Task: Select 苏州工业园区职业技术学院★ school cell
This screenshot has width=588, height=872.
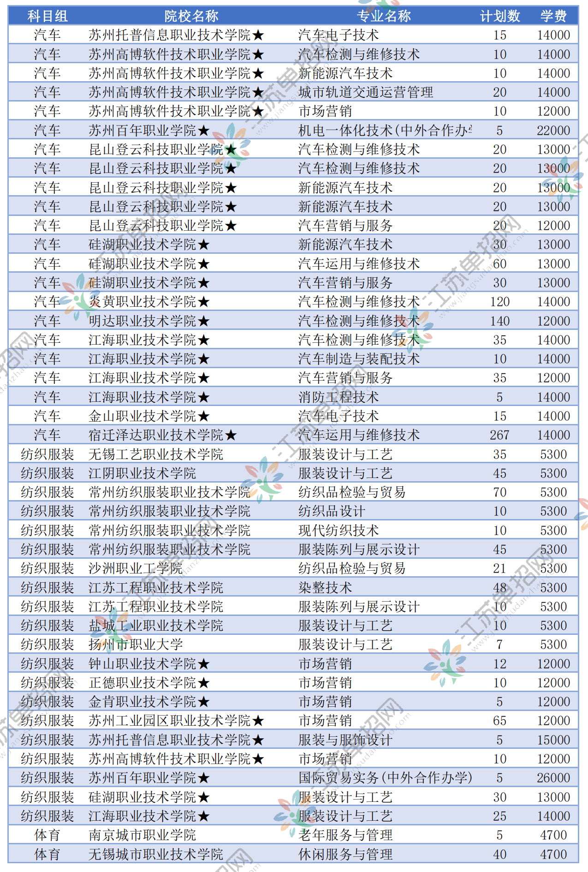Action: coord(176,721)
